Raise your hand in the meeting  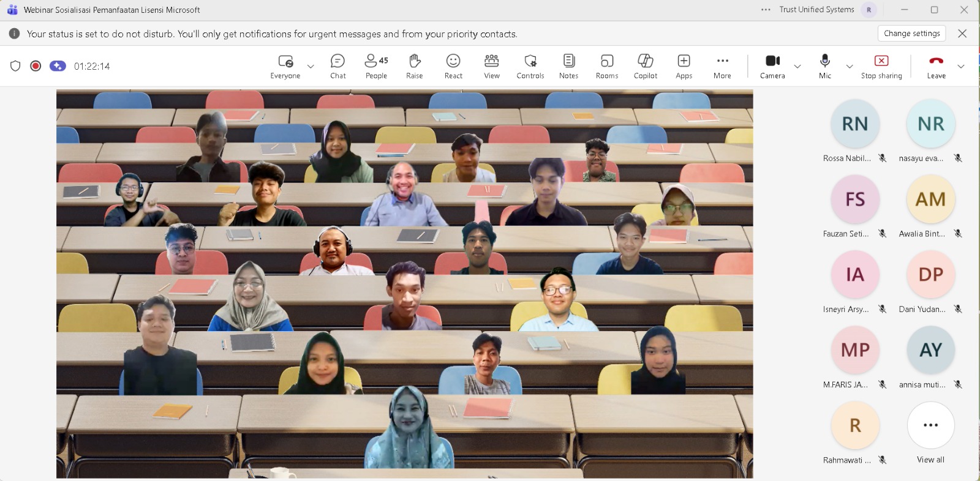tap(415, 66)
